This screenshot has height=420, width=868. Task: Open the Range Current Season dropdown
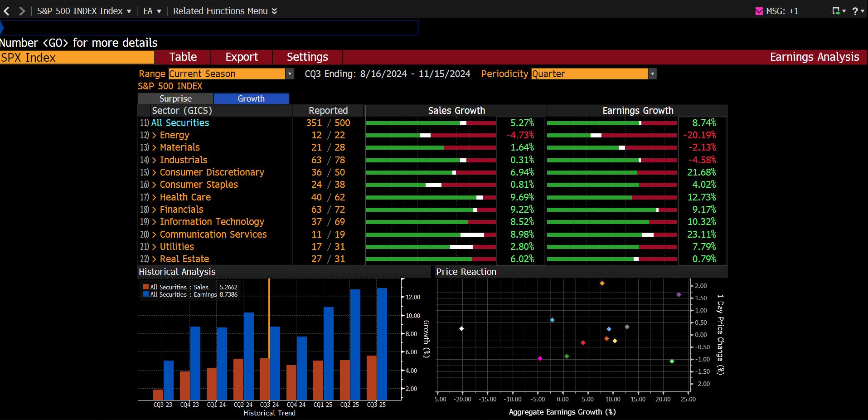click(231, 73)
